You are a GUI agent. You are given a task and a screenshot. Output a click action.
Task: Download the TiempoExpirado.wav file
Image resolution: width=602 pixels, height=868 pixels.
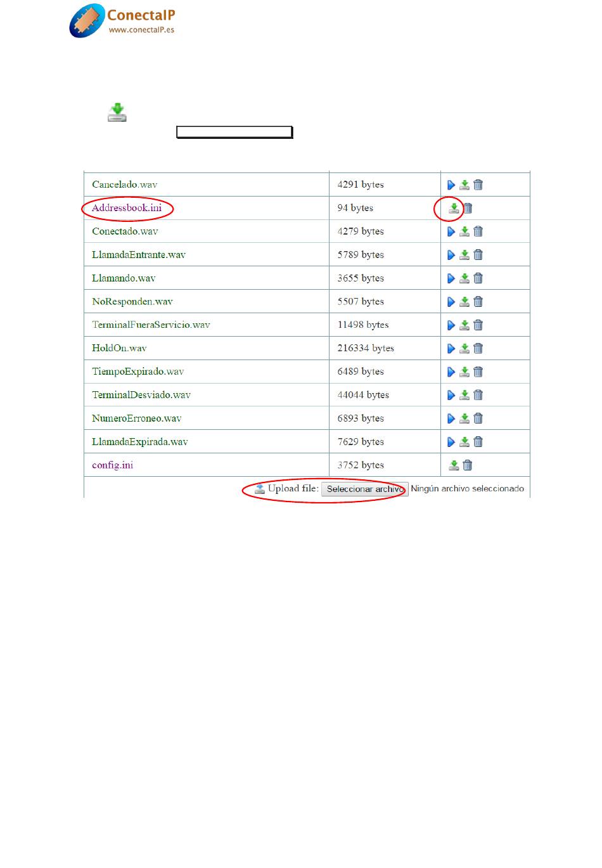(x=464, y=372)
